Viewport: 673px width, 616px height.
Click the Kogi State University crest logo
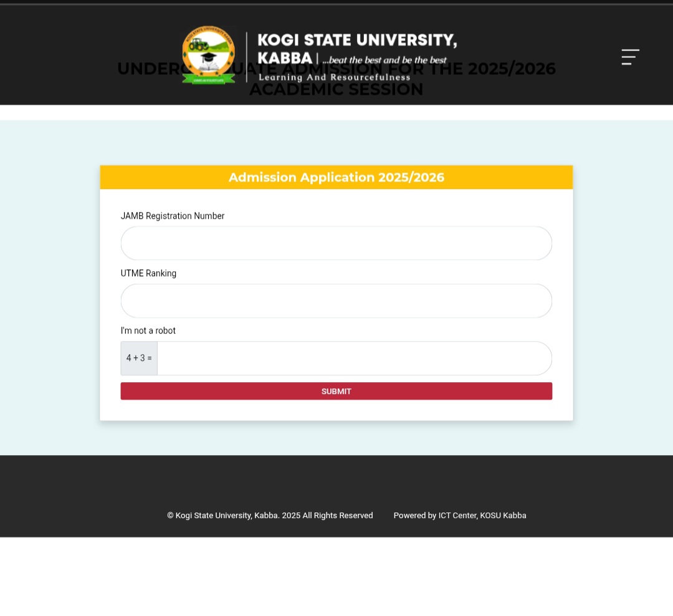[209, 55]
